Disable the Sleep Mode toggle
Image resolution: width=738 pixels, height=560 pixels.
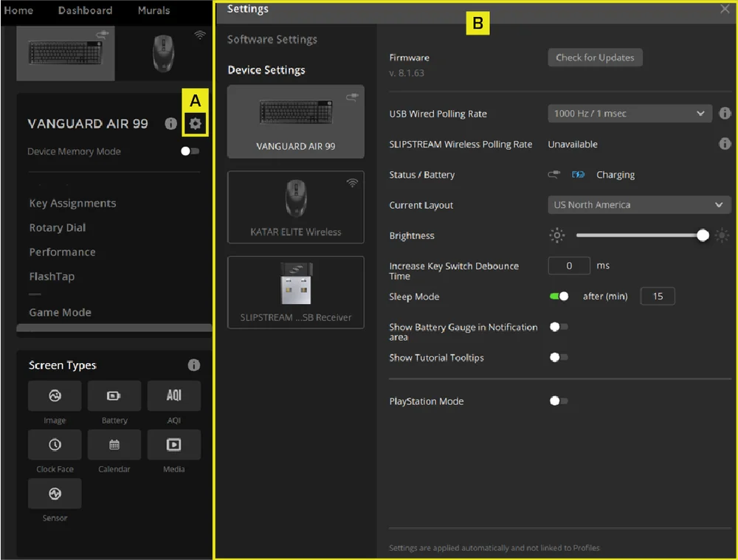(x=559, y=297)
